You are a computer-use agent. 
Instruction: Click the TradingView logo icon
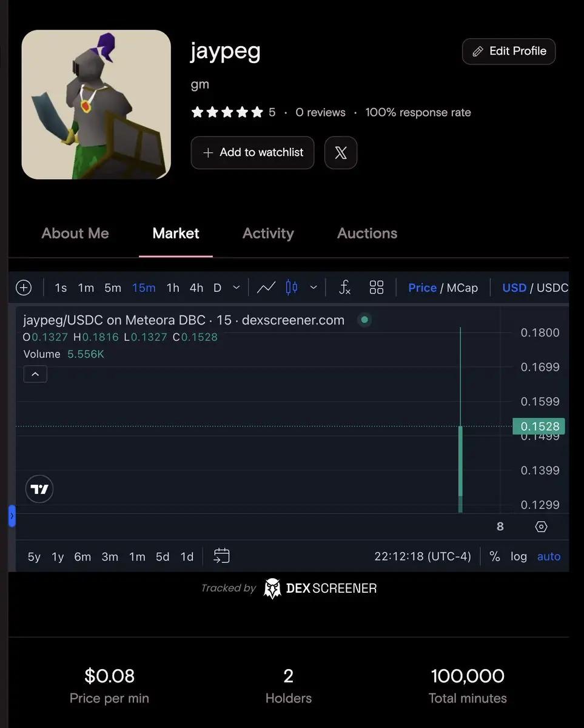click(39, 489)
